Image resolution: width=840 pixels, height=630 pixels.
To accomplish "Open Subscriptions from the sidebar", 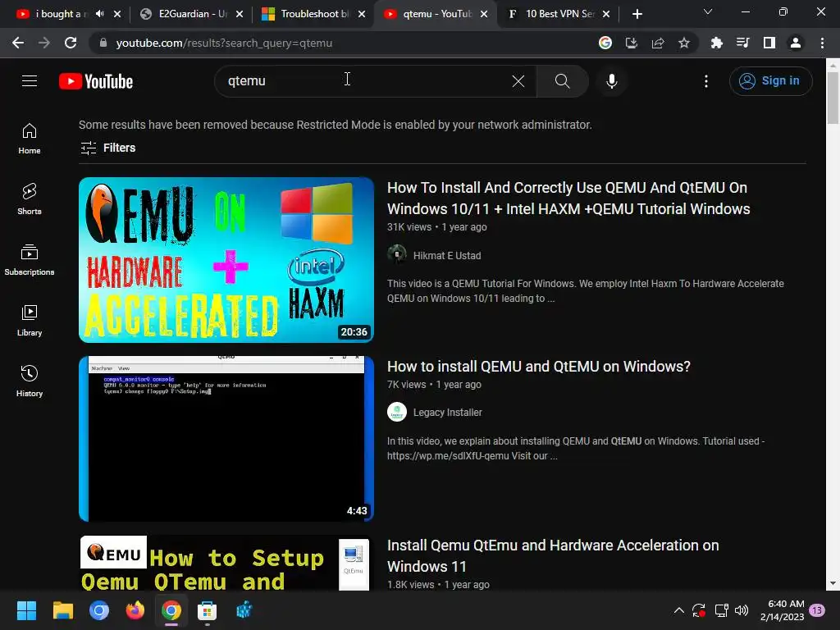I will (30, 260).
